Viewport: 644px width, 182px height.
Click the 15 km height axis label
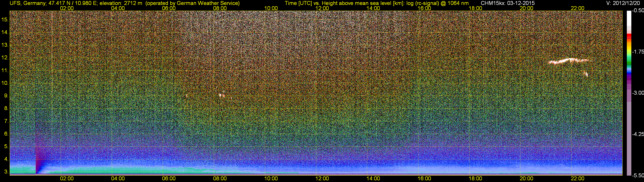[5, 20]
